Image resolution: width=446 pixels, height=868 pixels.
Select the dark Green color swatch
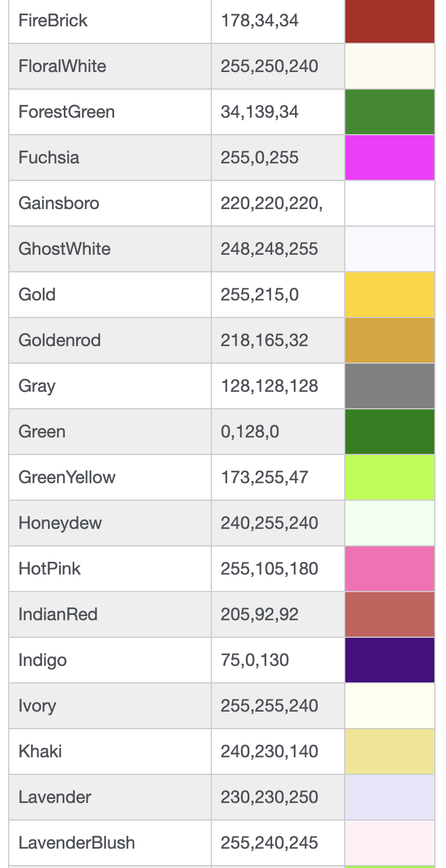click(x=389, y=432)
